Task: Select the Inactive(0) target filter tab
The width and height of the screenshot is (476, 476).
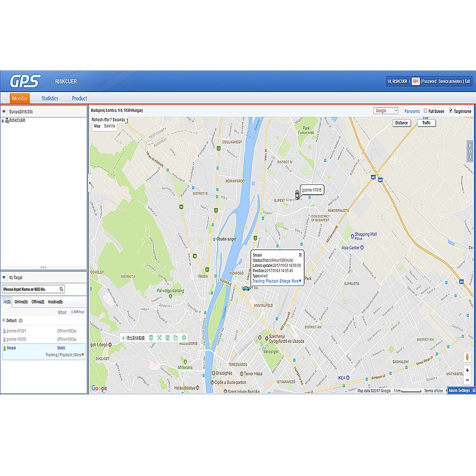Action: click(x=55, y=302)
